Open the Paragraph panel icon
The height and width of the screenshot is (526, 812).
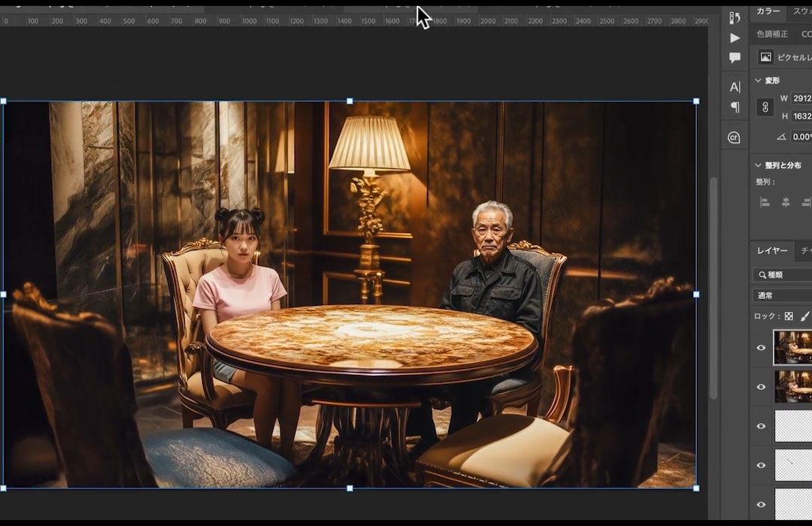(735, 107)
